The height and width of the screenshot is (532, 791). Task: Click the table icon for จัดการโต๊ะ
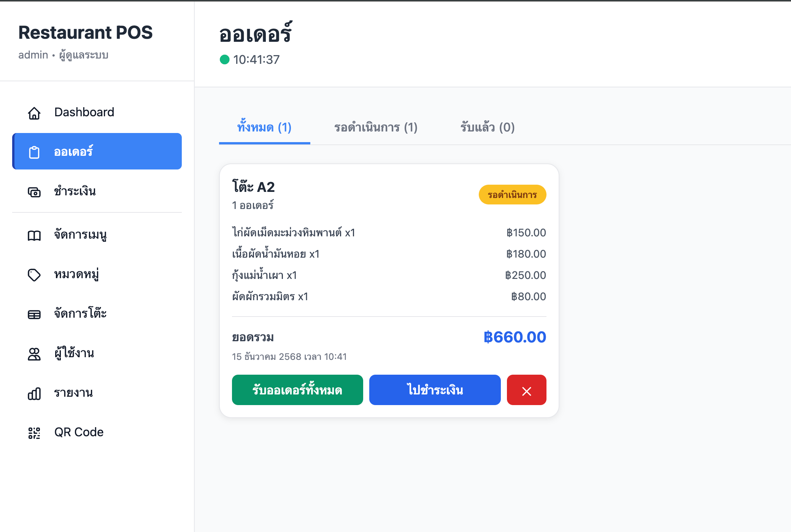[34, 315]
